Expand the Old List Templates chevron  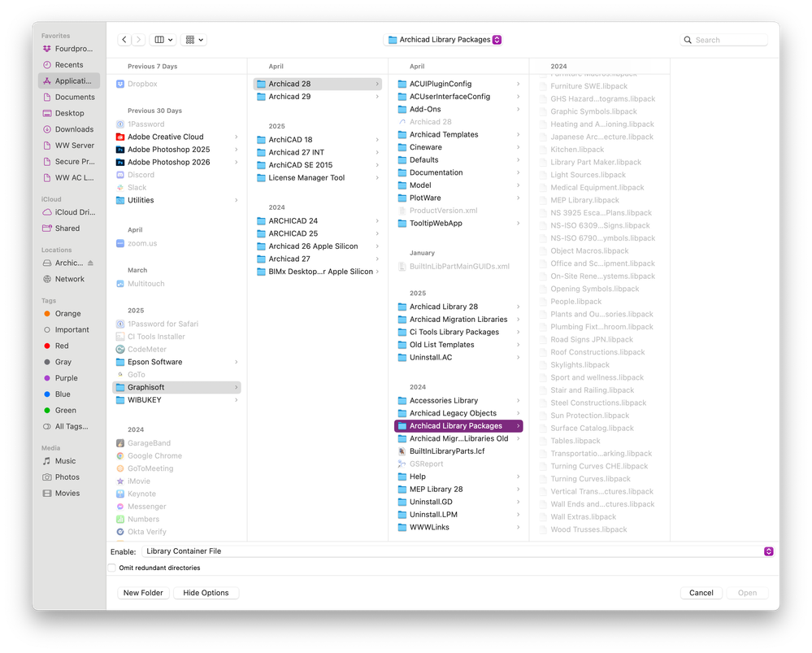click(x=518, y=345)
